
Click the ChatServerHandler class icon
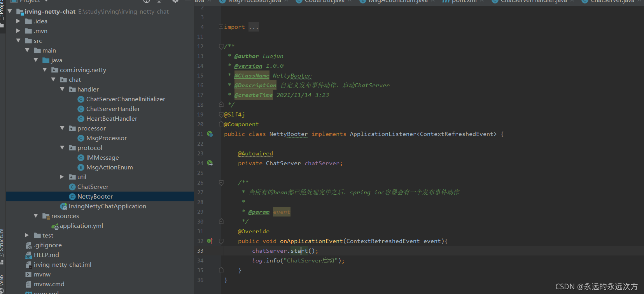tap(81, 109)
